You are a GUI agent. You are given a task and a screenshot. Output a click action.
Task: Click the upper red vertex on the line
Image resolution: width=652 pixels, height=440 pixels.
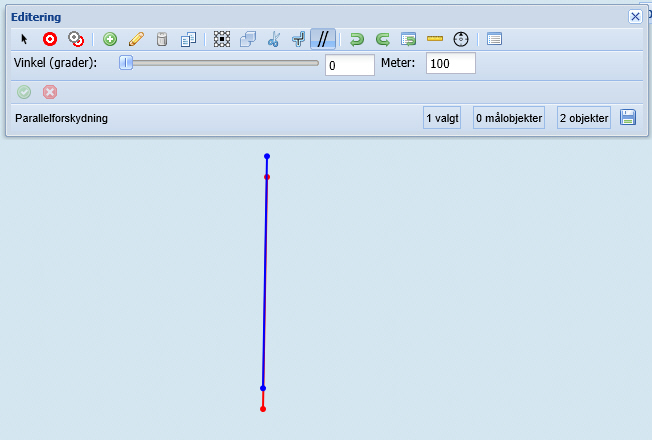click(267, 177)
